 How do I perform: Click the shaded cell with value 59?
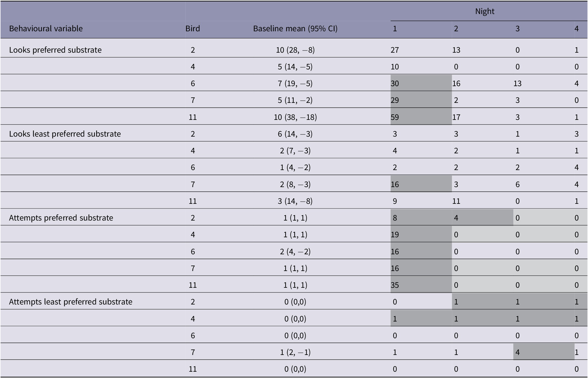coord(395,117)
